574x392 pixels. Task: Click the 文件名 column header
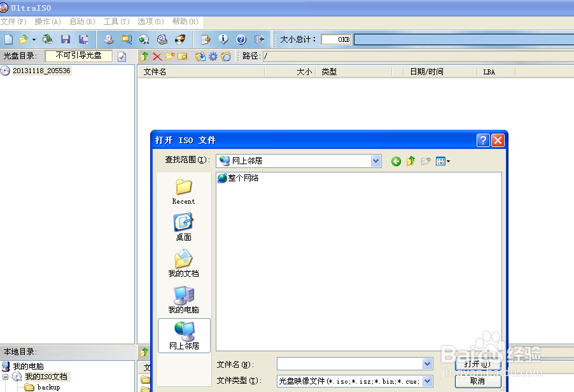tap(201, 72)
